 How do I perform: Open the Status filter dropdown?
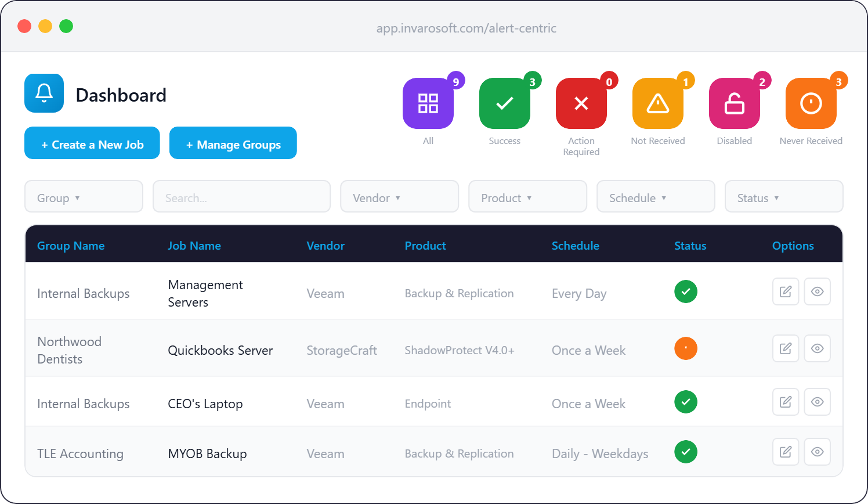click(784, 196)
